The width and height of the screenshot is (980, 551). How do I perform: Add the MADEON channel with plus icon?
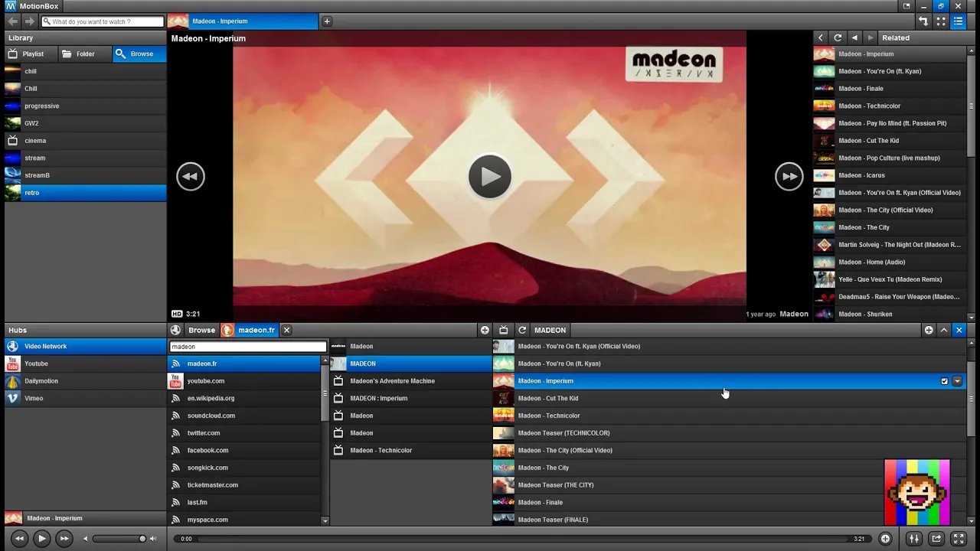[x=485, y=330]
